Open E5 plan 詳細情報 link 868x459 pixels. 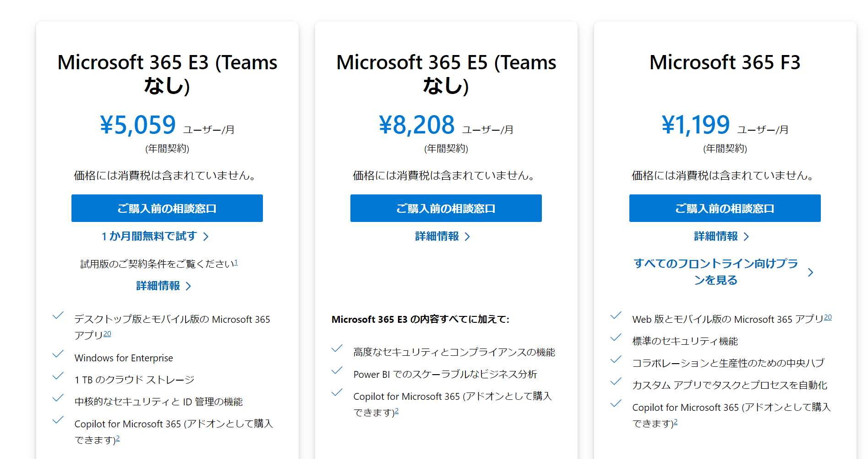437,236
